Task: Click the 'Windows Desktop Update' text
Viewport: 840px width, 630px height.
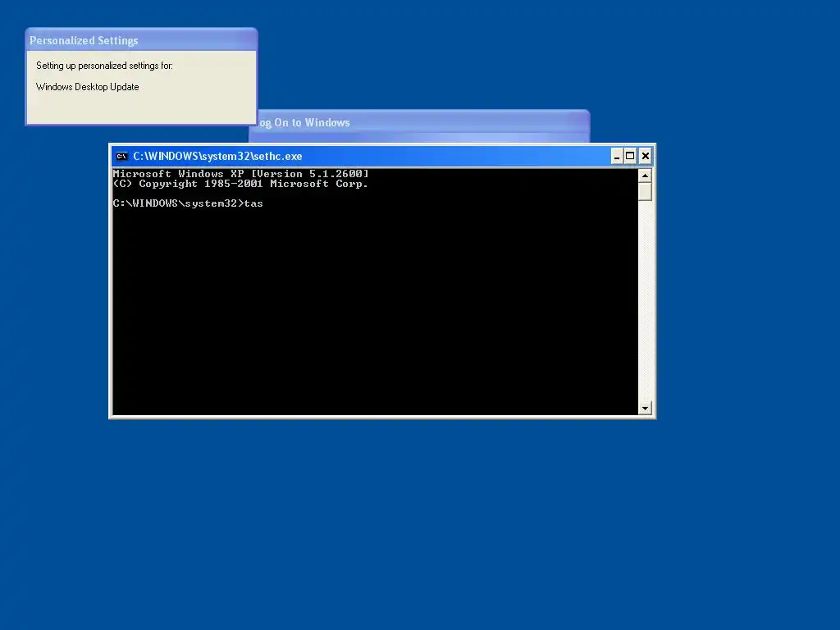Action: (87, 87)
